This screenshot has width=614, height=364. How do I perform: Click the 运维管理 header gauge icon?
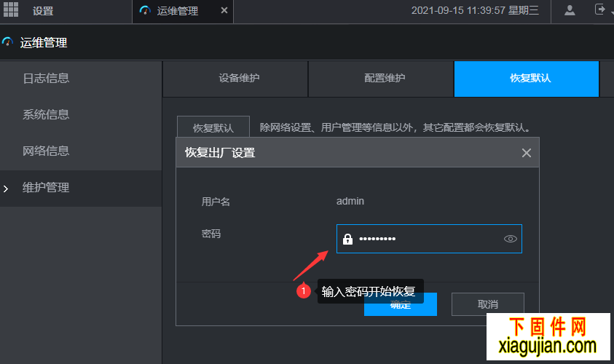click(7, 42)
